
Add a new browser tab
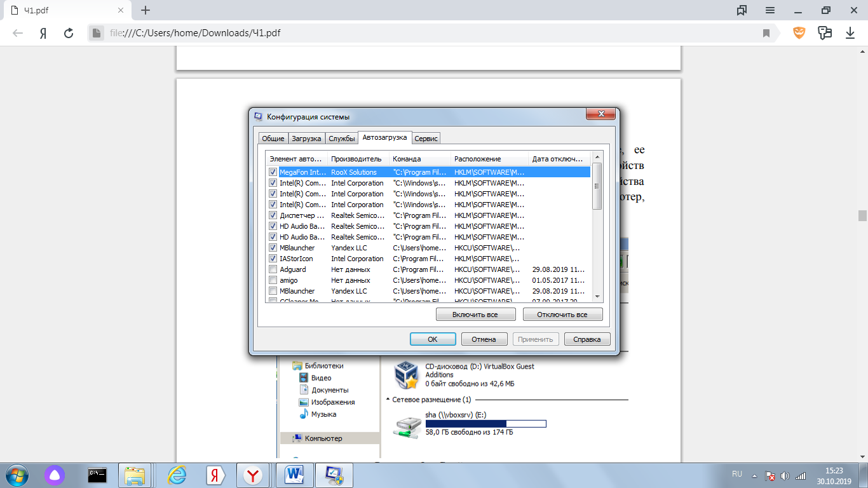pos(146,10)
